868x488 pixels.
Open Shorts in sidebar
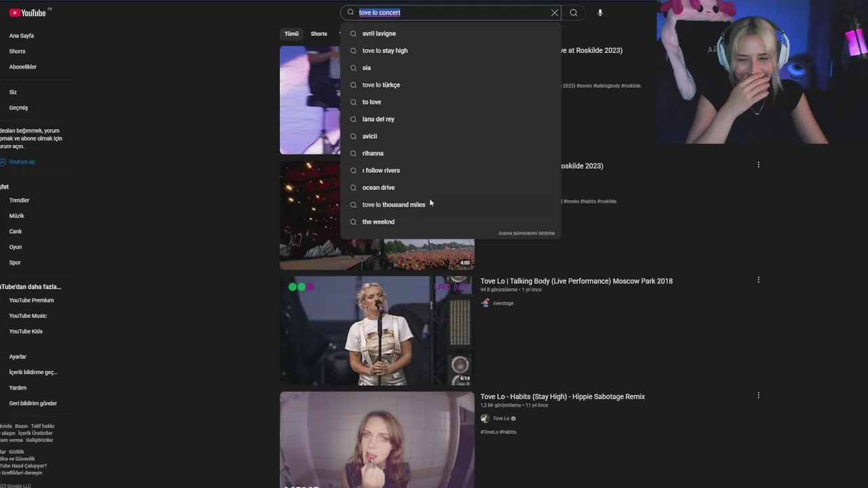tap(17, 52)
